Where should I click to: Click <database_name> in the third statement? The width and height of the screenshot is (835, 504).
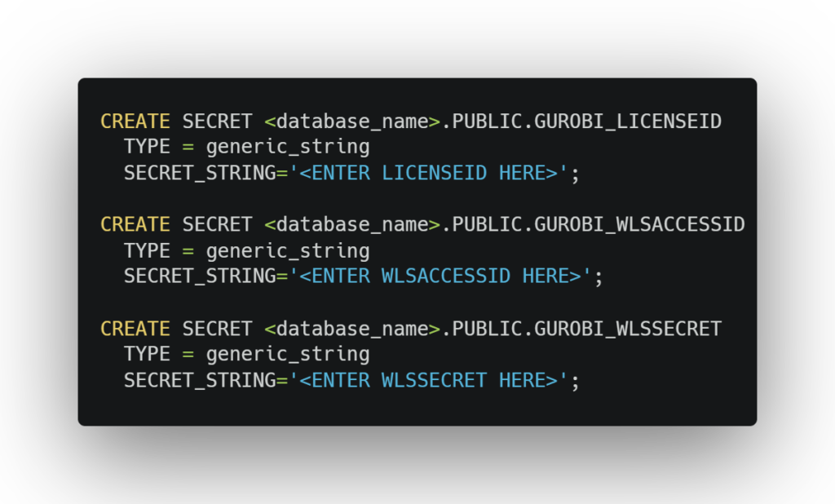click(x=352, y=329)
